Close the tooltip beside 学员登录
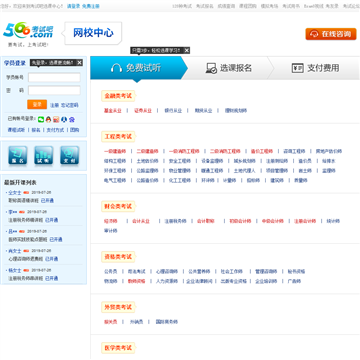The height and width of the screenshot is (360, 360). [x=79, y=62]
